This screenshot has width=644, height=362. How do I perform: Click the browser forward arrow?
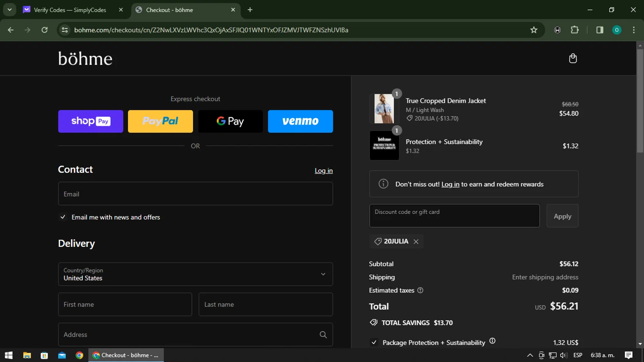[x=27, y=30]
